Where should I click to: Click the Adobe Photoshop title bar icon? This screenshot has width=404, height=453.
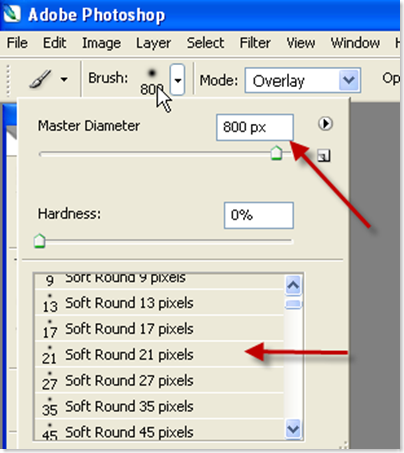click(x=11, y=14)
